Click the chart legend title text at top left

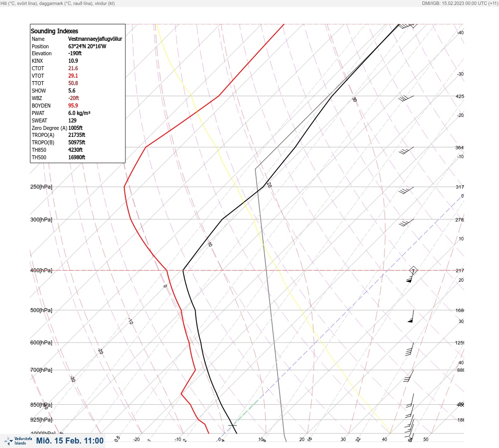(x=58, y=3)
